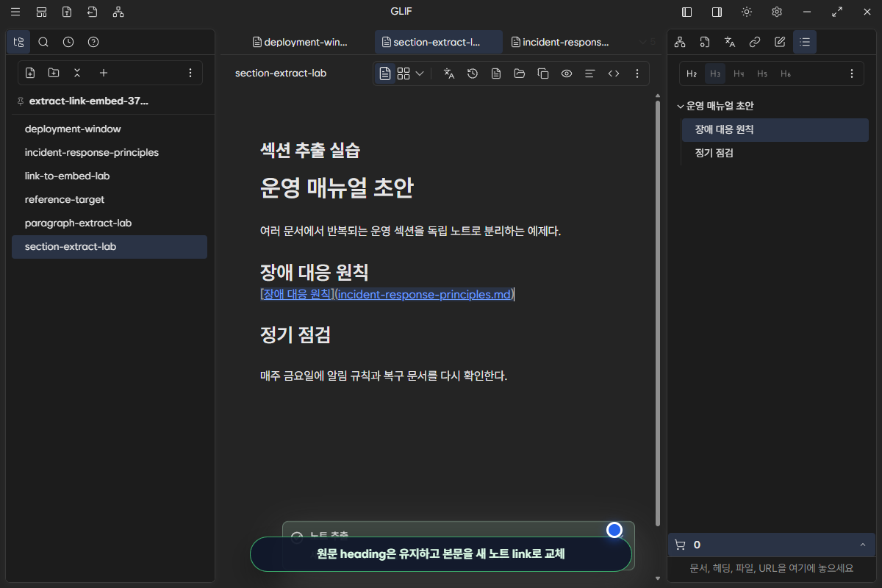
Task: Expand the cart basket panel chevron
Action: click(862, 545)
